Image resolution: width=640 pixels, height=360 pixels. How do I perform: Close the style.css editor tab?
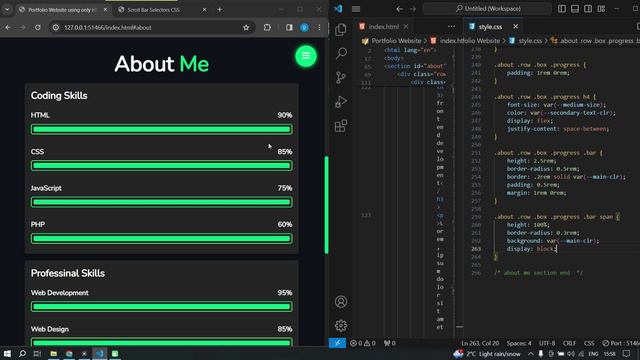[x=516, y=27]
